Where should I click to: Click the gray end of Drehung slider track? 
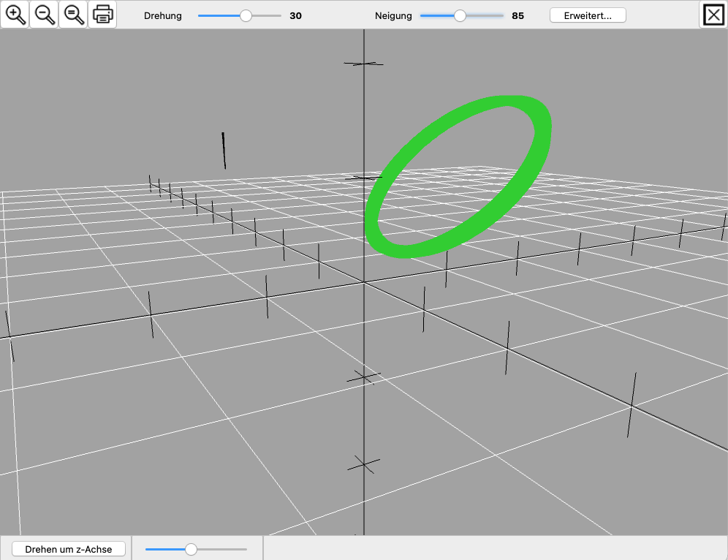coord(267,15)
